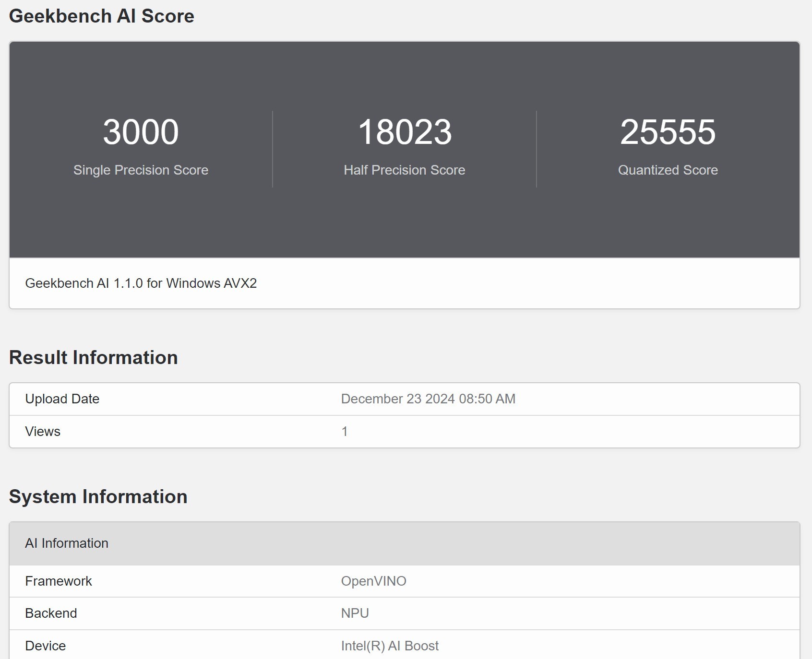Click the Backend row label

[51, 613]
